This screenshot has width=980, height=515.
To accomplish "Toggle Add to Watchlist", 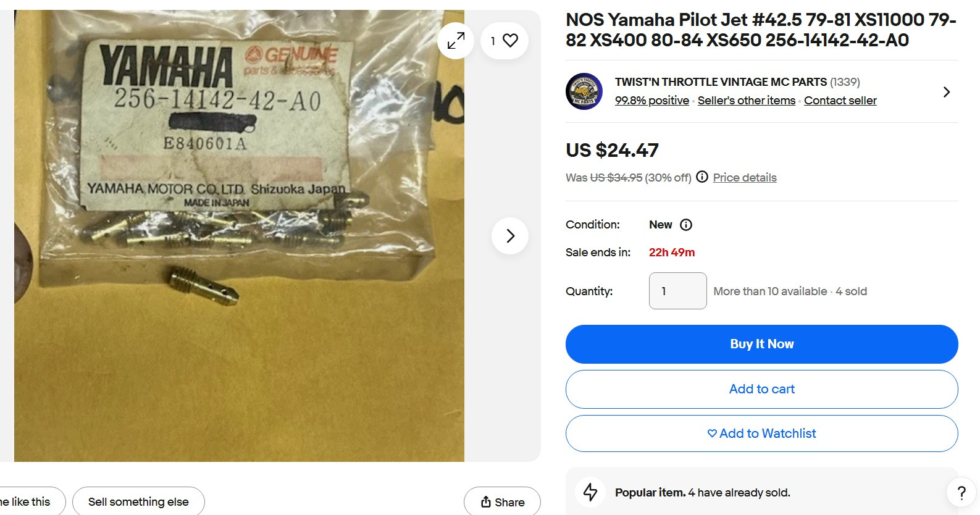I will [761, 433].
